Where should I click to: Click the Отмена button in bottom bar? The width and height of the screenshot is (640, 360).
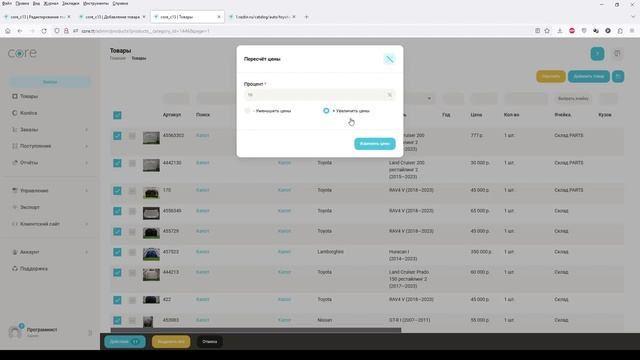pos(210,342)
